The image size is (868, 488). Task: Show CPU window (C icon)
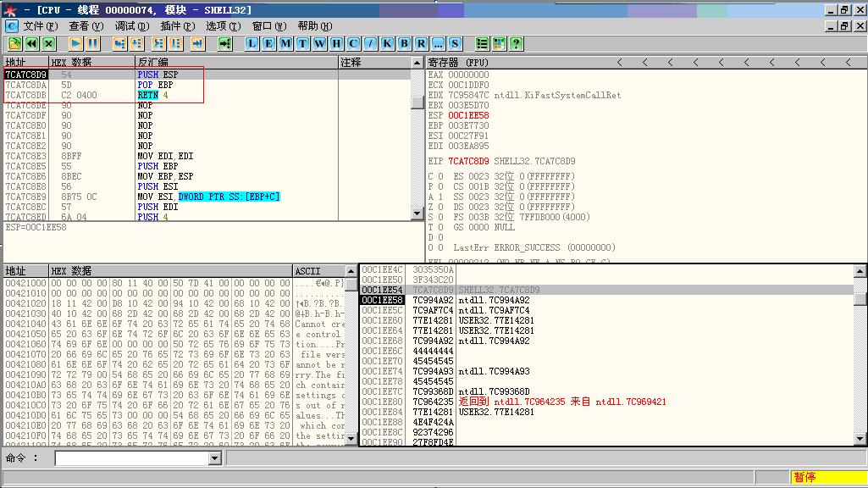[353, 44]
